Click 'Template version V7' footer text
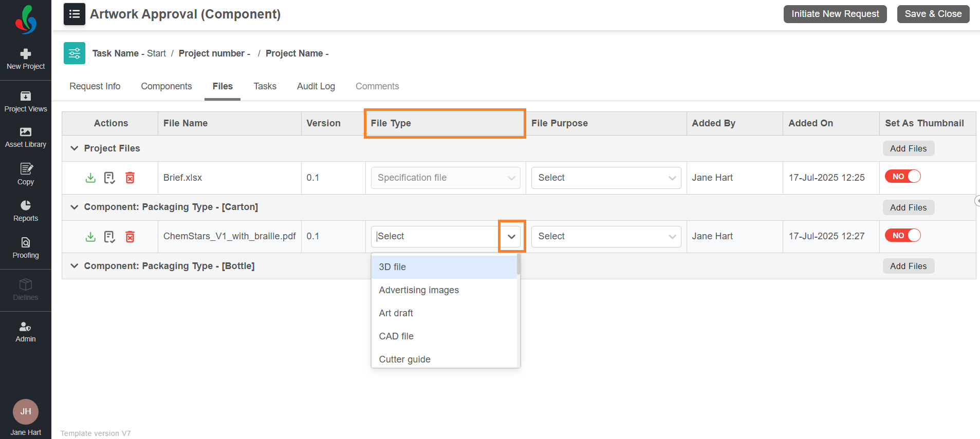Image resolution: width=980 pixels, height=439 pixels. (x=96, y=433)
